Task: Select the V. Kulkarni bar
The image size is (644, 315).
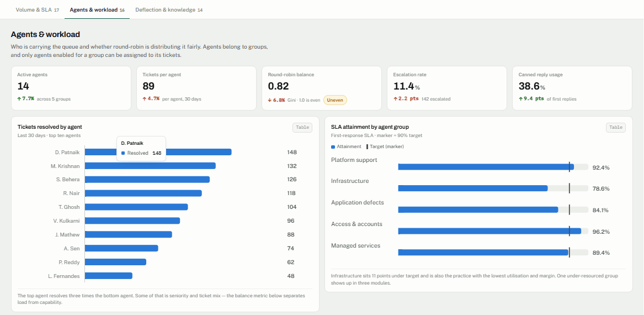Action: 132,221
